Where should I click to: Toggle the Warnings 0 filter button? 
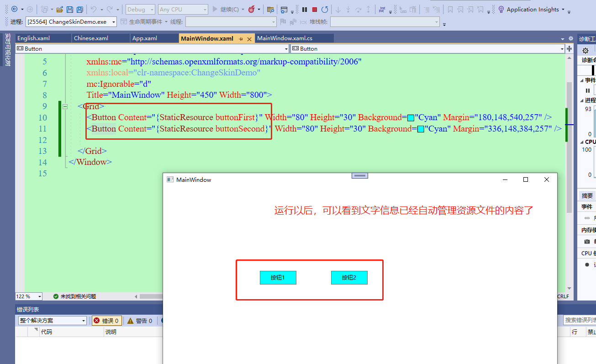(x=140, y=321)
